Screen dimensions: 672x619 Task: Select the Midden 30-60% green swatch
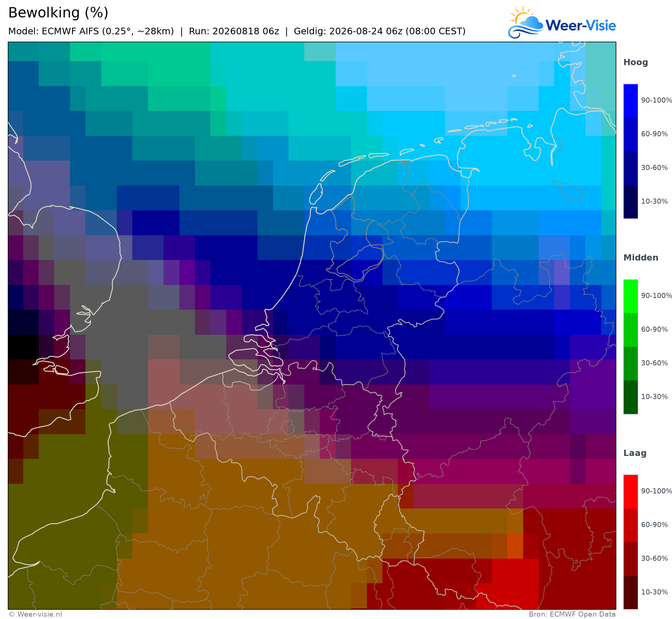(630, 363)
